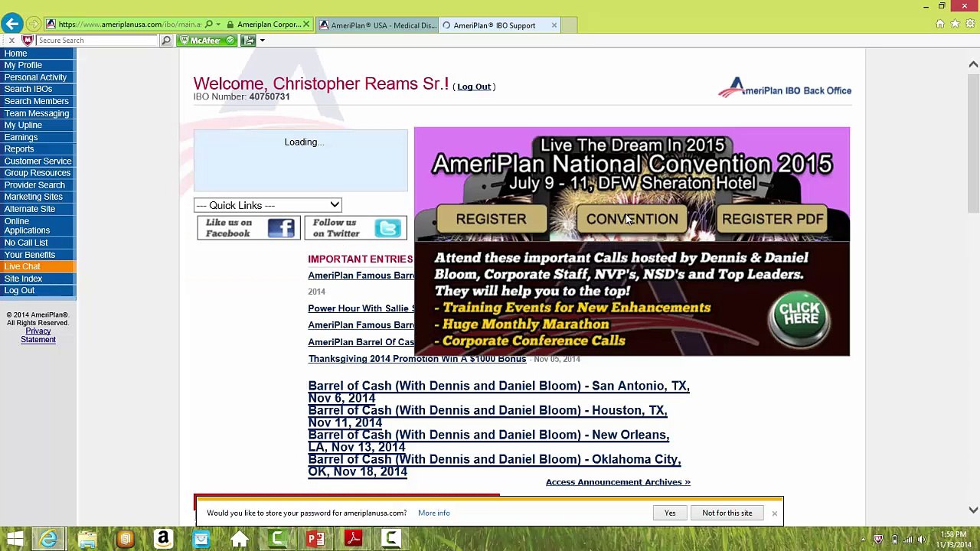The image size is (980, 551).
Task: Click the browser forward arrow button
Action: pos(34,24)
